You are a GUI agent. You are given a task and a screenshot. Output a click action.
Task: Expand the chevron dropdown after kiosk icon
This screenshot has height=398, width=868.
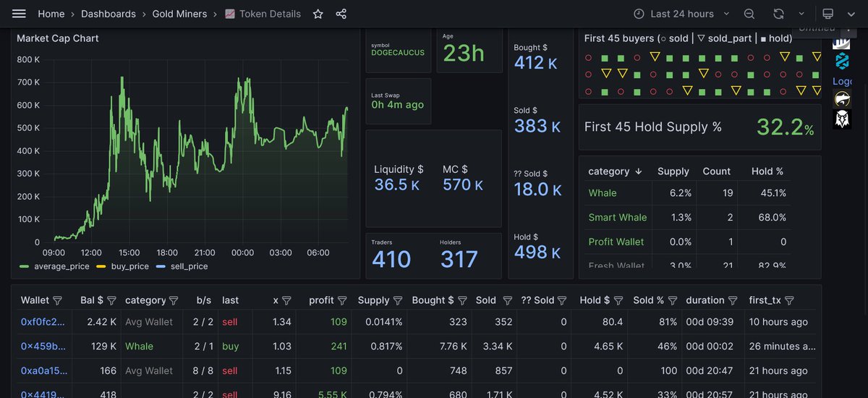851,14
